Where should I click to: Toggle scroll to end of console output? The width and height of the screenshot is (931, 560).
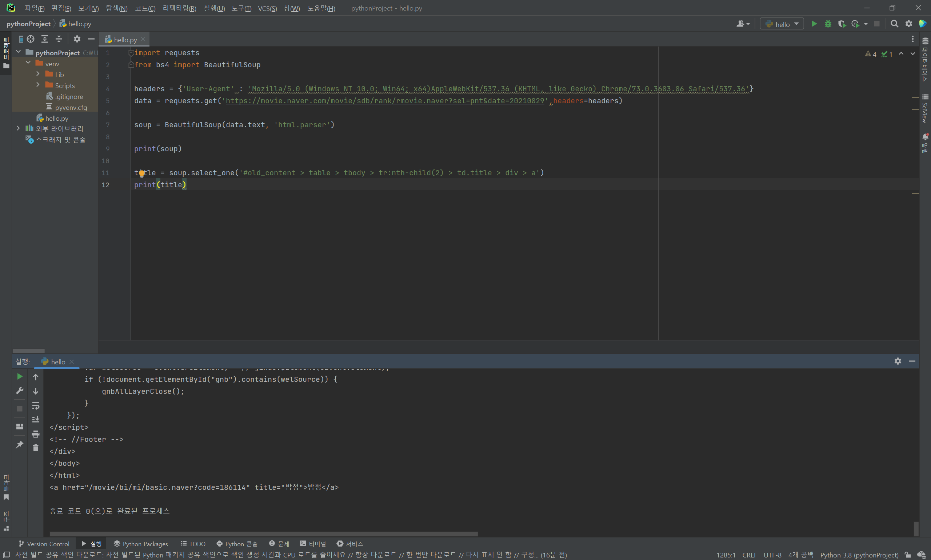click(36, 420)
